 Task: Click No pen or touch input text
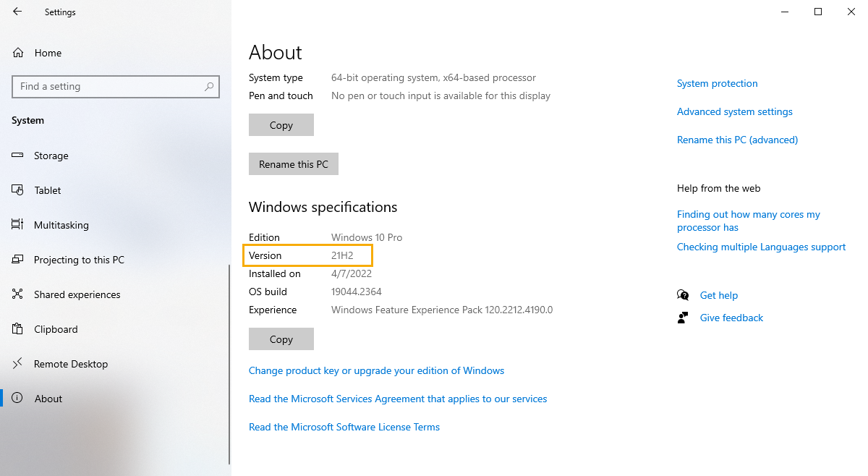click(441, 95)
